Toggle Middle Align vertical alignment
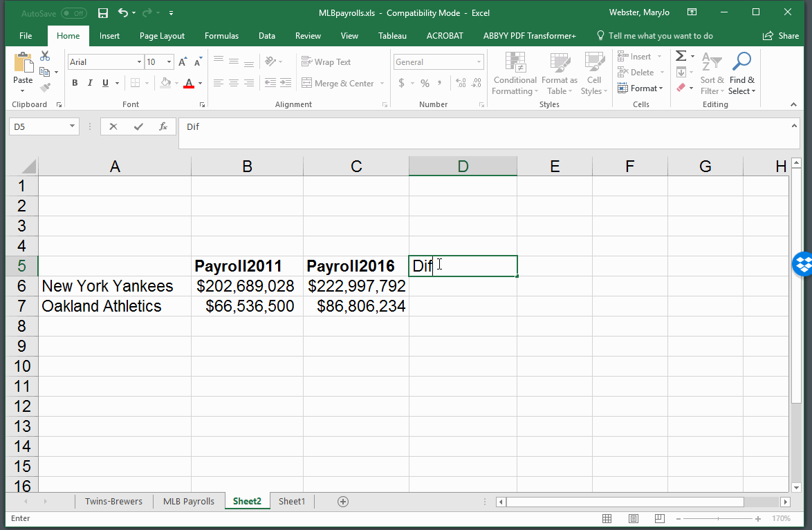 (x=234, y=61)
